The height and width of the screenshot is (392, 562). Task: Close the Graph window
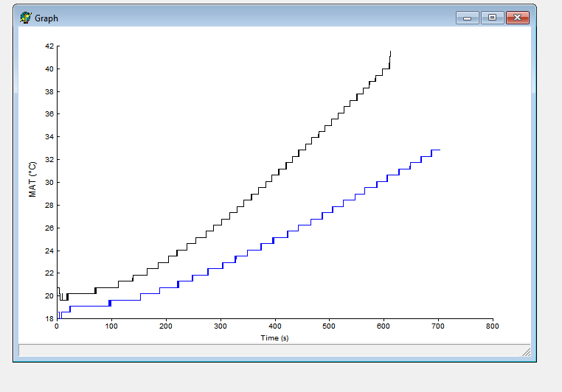tap(517, 18)
